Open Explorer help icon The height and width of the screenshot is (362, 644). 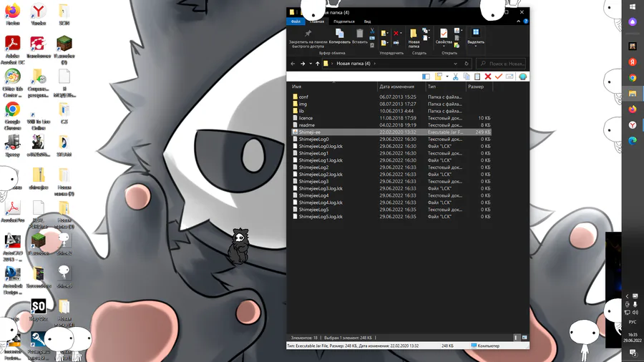coord(526,21)
